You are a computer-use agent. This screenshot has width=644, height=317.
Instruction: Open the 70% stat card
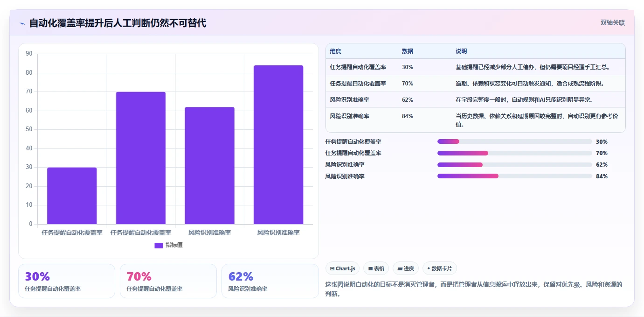(x=168, y=281)
